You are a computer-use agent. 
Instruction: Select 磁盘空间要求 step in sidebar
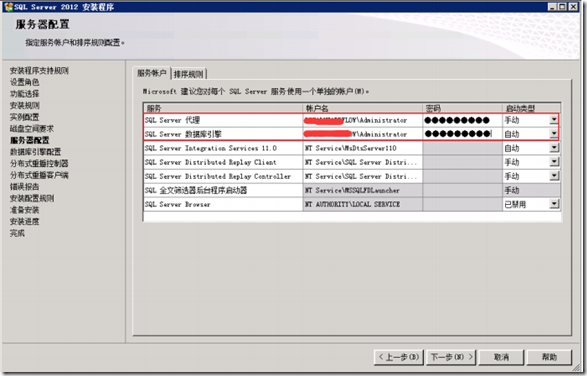[32, 128]
